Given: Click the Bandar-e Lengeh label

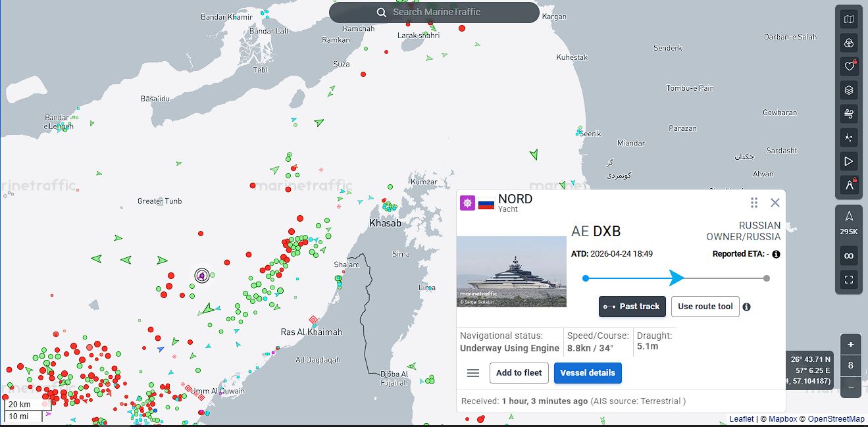Looking at the screenshot, I should click(x=59, y=122).
